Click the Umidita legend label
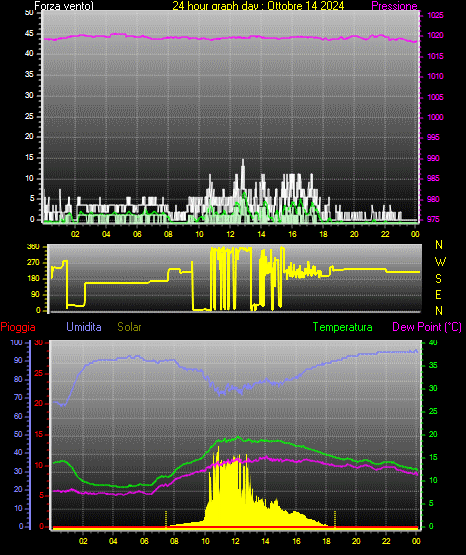Viewport: 466px width, 555px height. click(84, 327)
